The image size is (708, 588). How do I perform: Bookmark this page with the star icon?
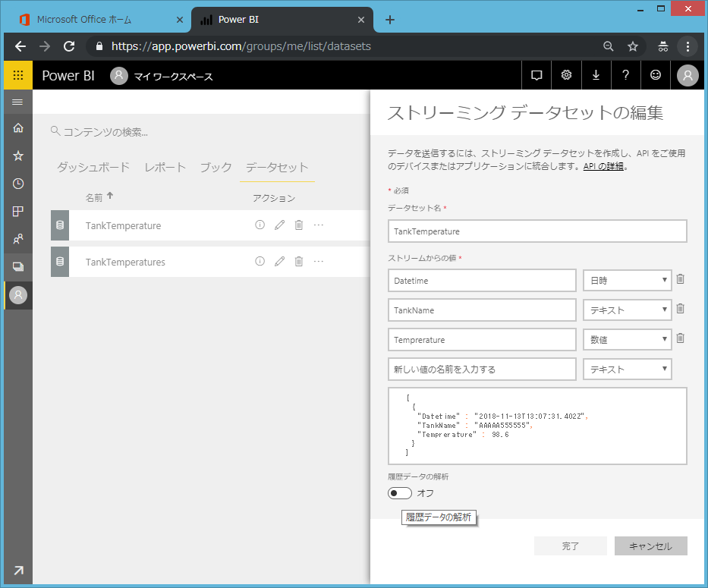click(x=633, y=46)
